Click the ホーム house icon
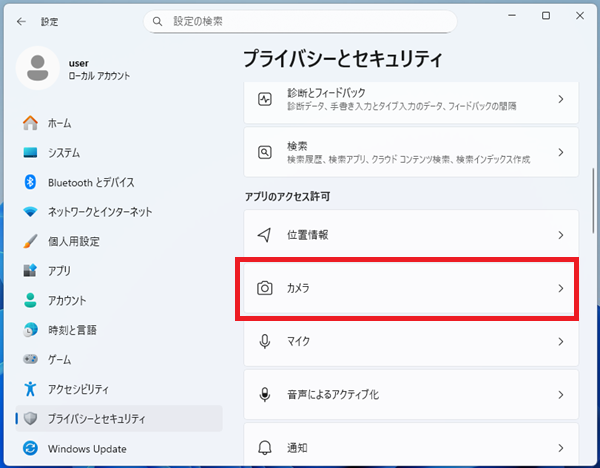This screenshot has height=468, width=600. pyautogui.click(x=30, y=123)
